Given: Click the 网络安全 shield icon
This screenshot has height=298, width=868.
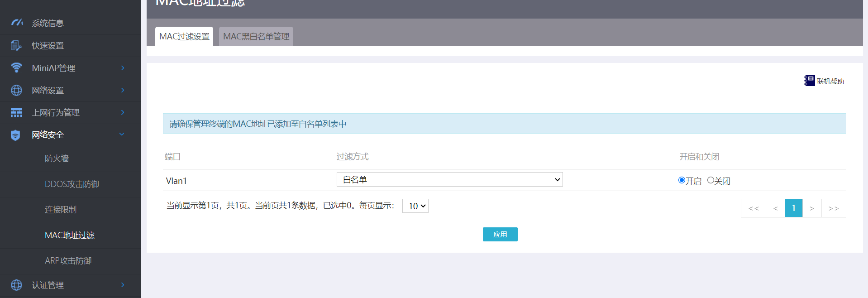Looking at the screenshot, I should tap(15, 135).
